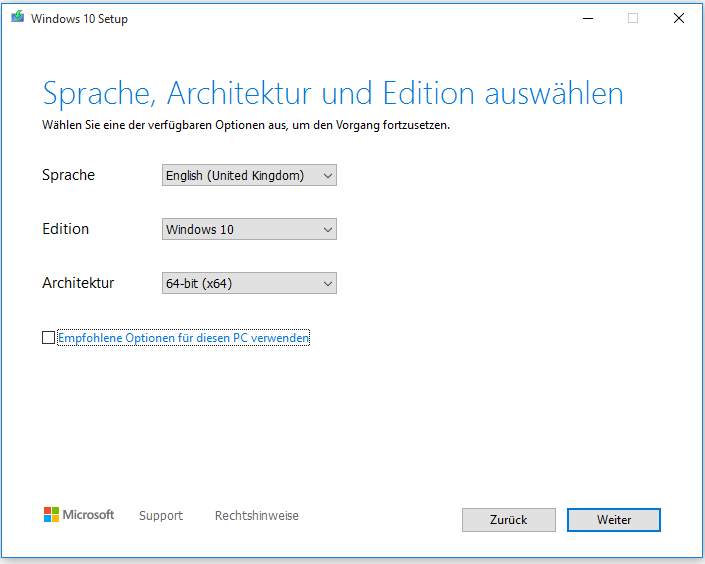Minimize the Windows 10 Setup window
This screenshot has height=564, width=705.
coord(588,18)
